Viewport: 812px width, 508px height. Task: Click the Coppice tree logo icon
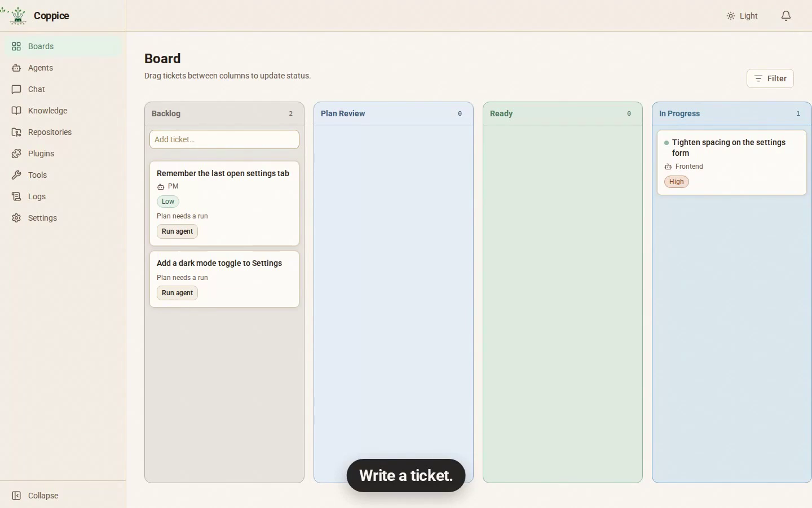pos(18,16)
